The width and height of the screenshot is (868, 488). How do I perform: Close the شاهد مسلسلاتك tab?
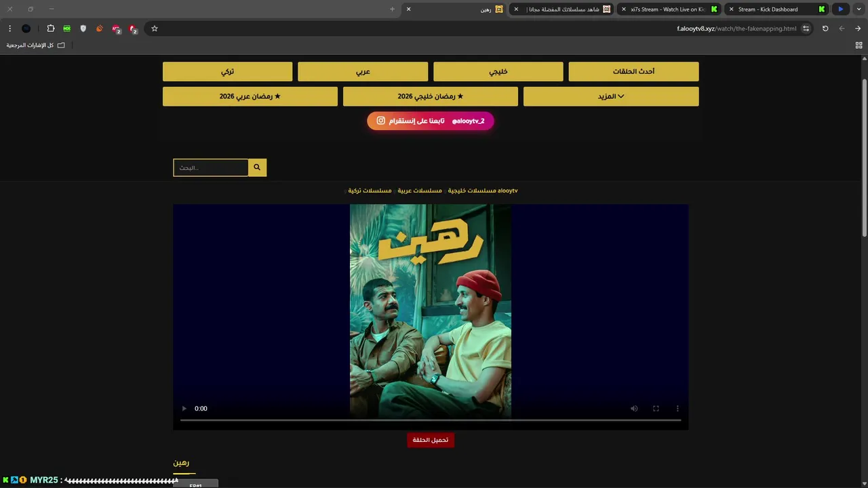[x=516, y=9]
